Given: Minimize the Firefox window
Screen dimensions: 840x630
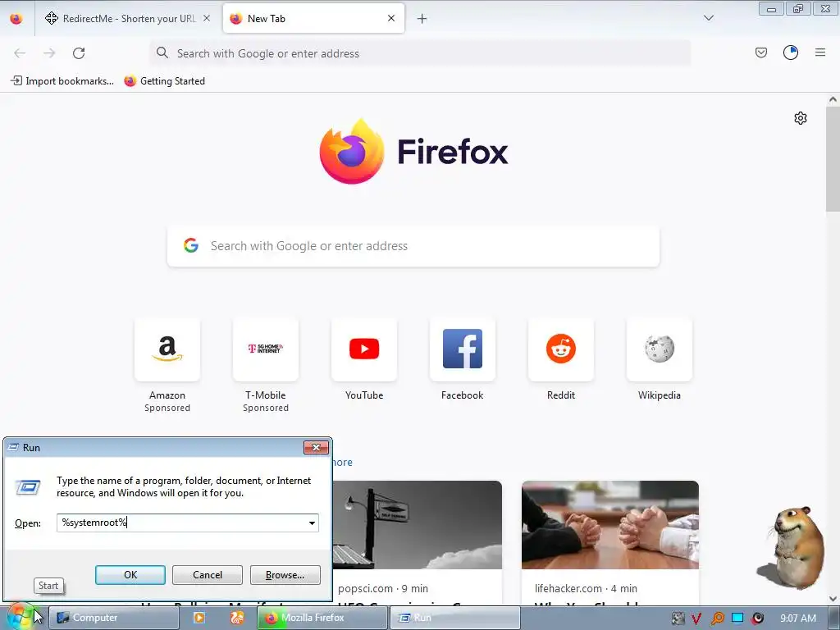Looking at the screenshot, I should coord(771,8).
